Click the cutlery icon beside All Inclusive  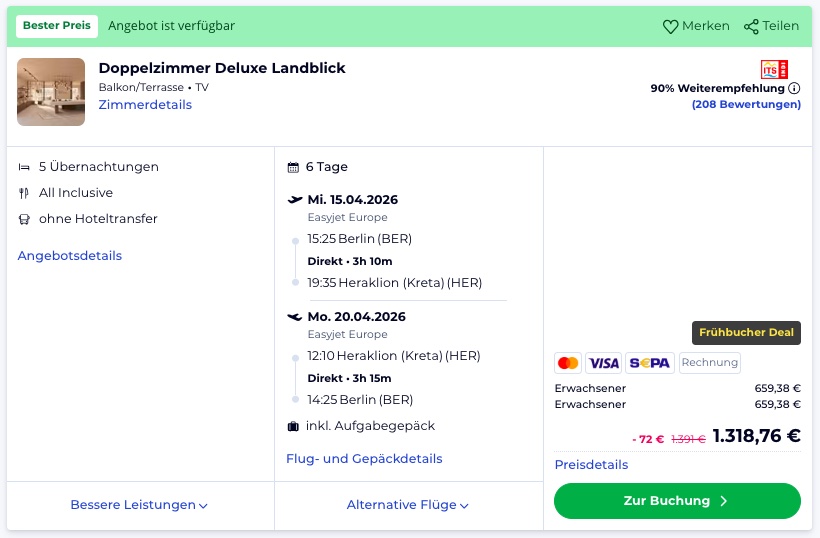pyautogui.click(x=24, y=193)
